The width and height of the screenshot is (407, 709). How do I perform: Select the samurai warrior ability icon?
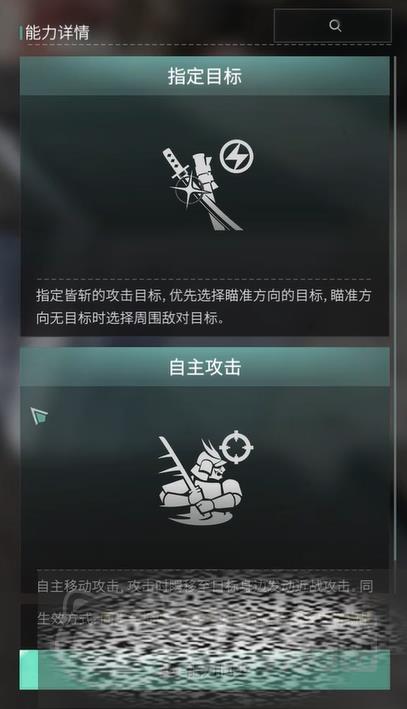pyautogui.click(x=200, y=480)
